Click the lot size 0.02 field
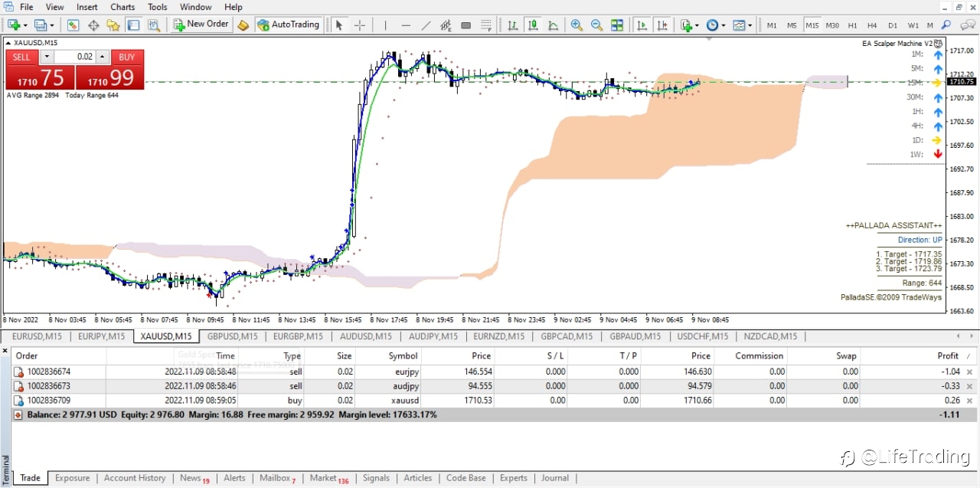Image resolution: width=980 pixels, height=488 pixels. 75,57
